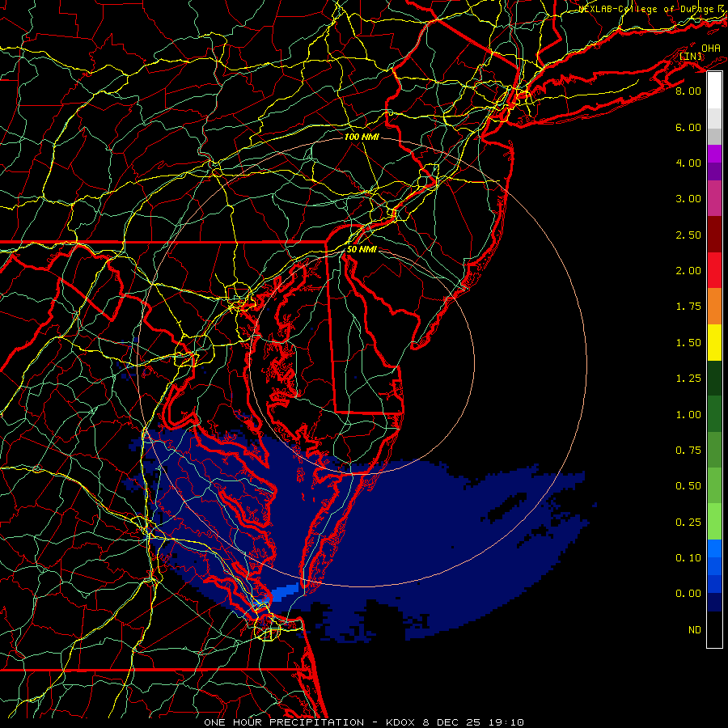Screen dimensions: 728x728
Task: Click the '1.75' scale label
Action: coord(688,307)
